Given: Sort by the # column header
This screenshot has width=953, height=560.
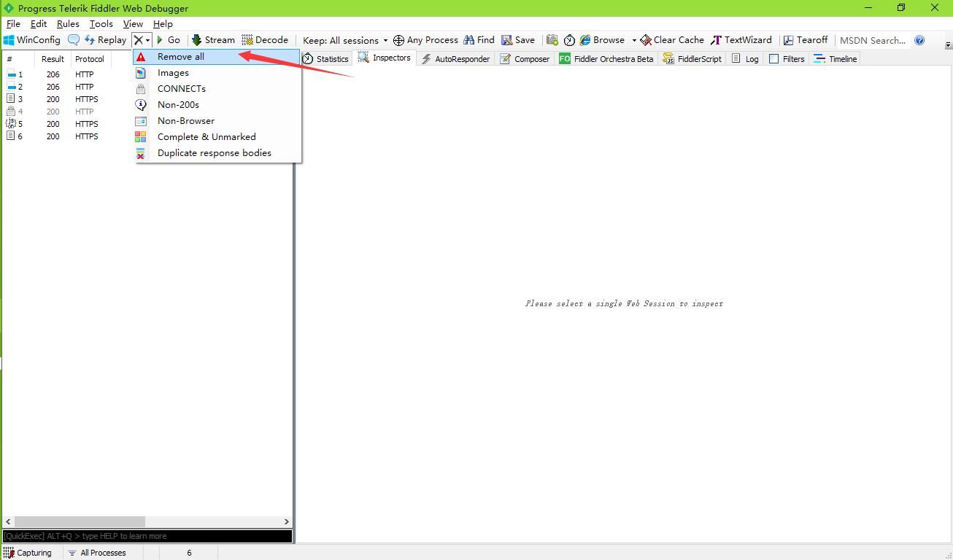Looking at the screenshot, I should [18, 59].
